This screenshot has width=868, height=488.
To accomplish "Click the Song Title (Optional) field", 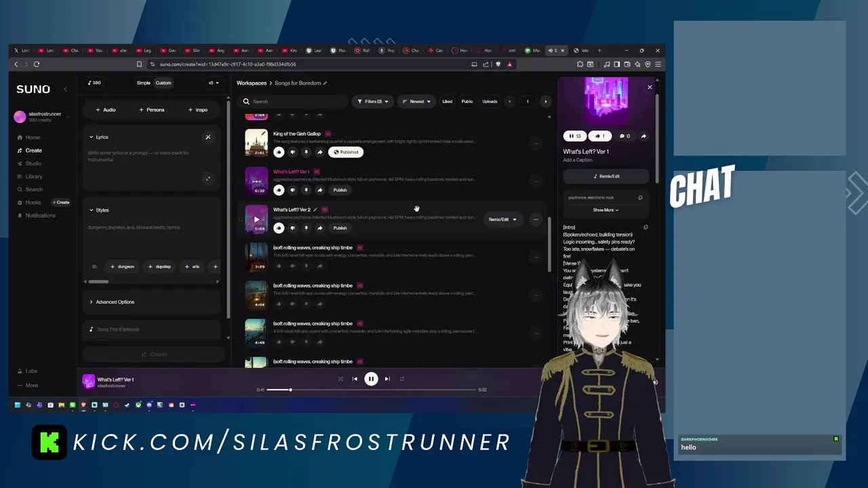I will tap(152, 329).
